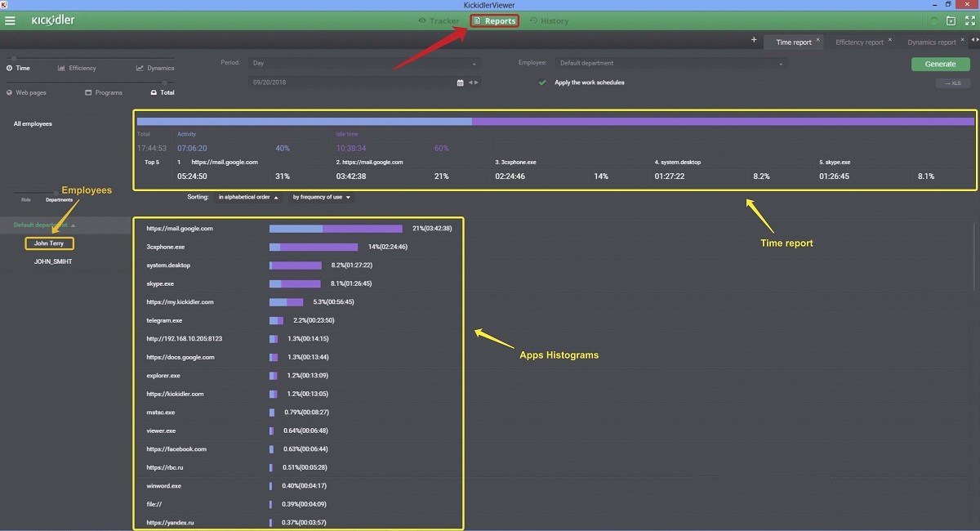The width and height of the screenshot is (980, 531).
Task: Go to the previous date
Action: click(x=470, y=83)
